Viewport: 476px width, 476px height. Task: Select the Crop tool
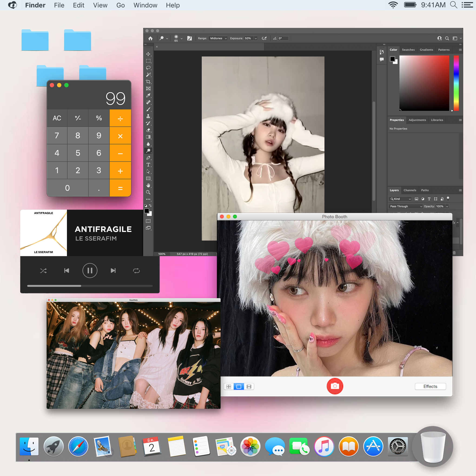148,82
